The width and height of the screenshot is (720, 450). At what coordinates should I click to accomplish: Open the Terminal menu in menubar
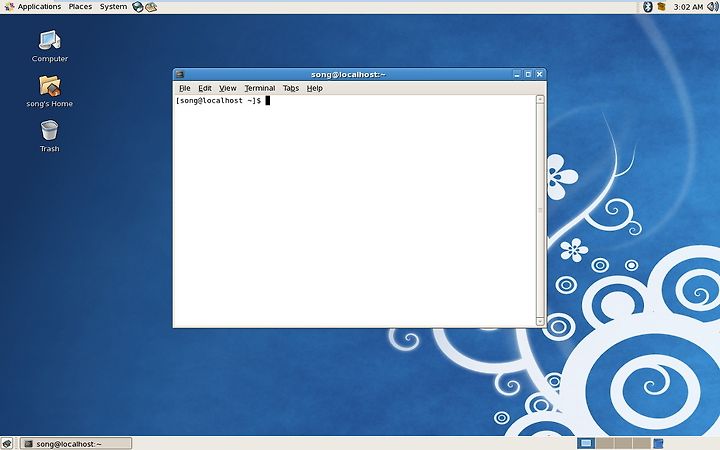tap(259, 88)
